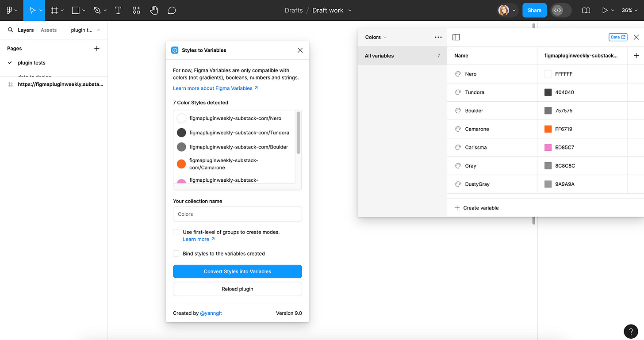Click the palette icon beside Camarone

click(x=458, y=129)
